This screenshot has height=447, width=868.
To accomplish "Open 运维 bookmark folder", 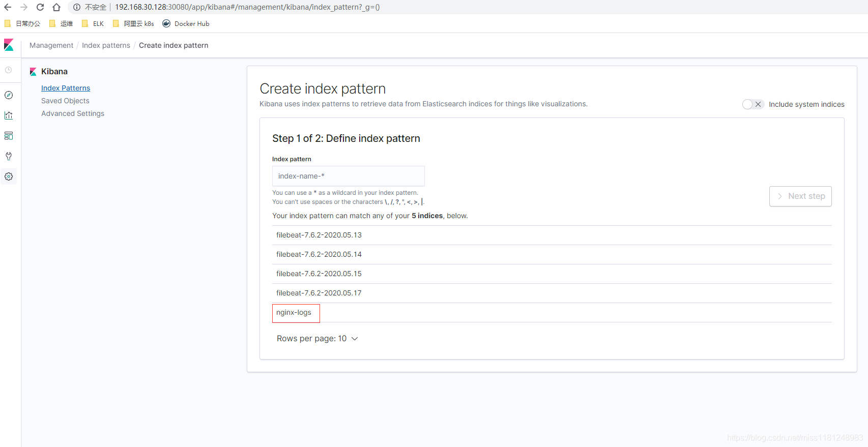I will coord(61,23).
